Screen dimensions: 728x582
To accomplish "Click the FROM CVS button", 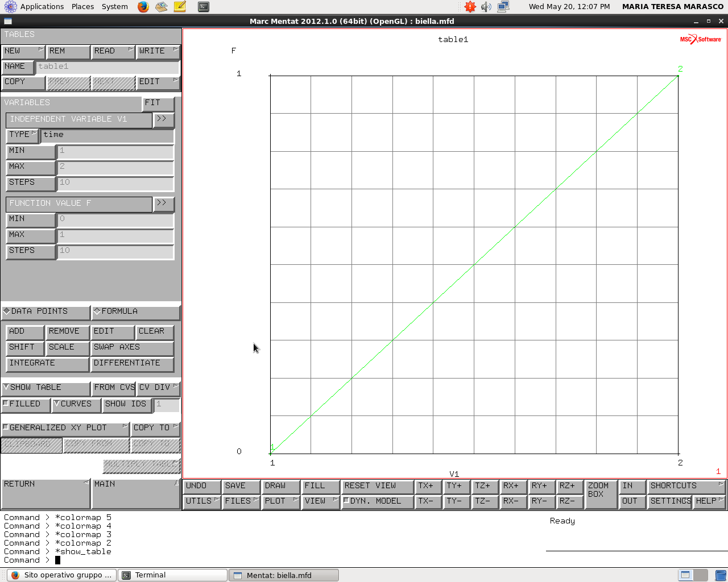I will click(113, 388).
